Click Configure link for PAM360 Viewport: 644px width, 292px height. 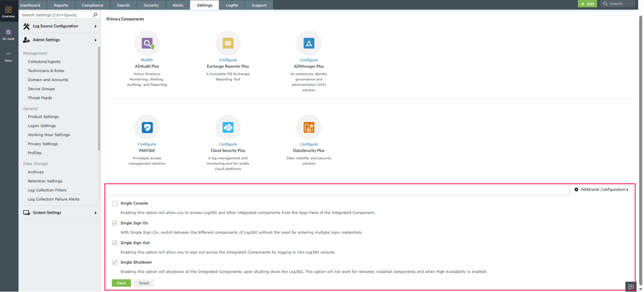[147, 144]
